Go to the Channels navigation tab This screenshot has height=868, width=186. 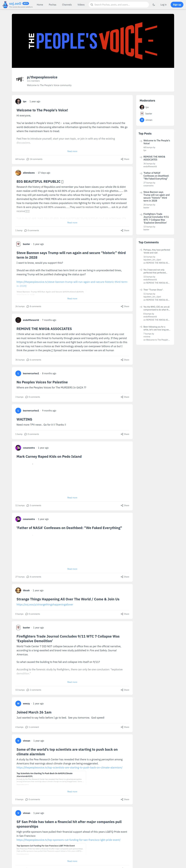tap(67, 5)
